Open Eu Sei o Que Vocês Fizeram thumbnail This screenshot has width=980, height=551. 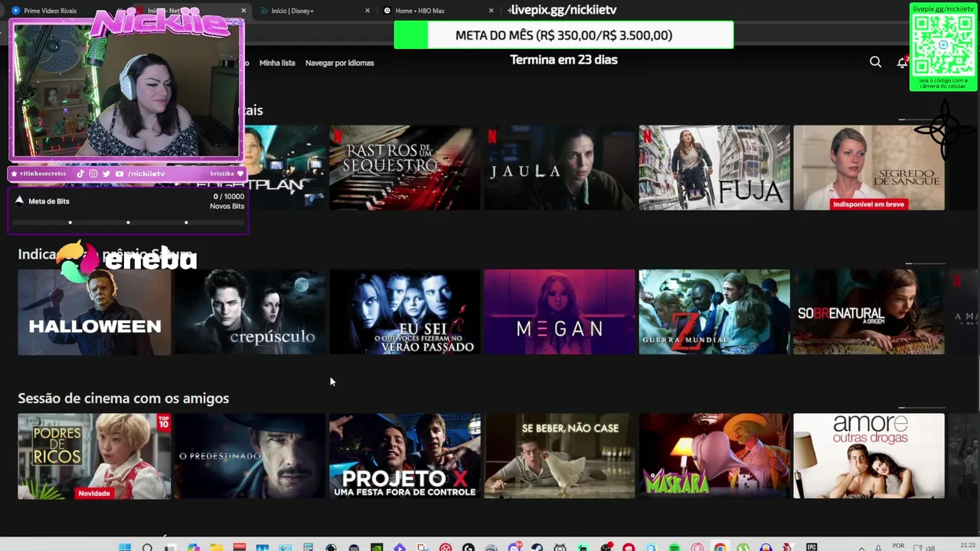pyautogui.click(x=405, y=311)
